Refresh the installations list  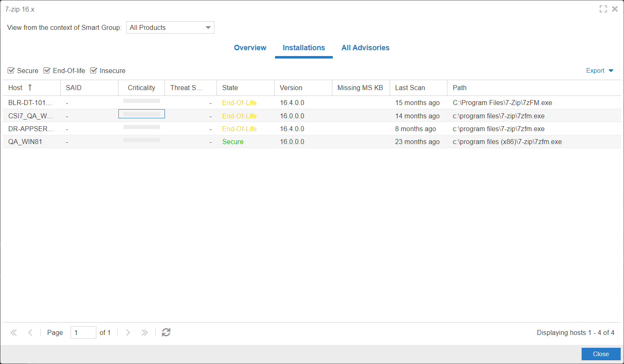click(166, 332)
